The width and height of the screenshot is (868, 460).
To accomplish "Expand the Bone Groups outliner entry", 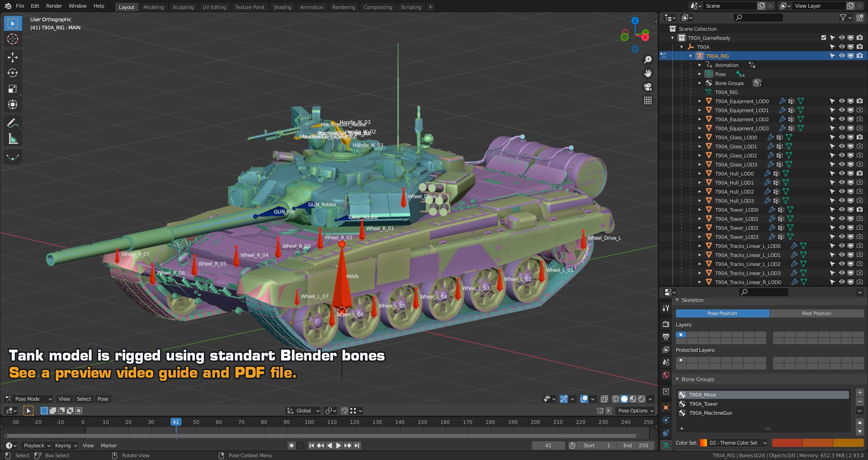I will pos(700,83).
